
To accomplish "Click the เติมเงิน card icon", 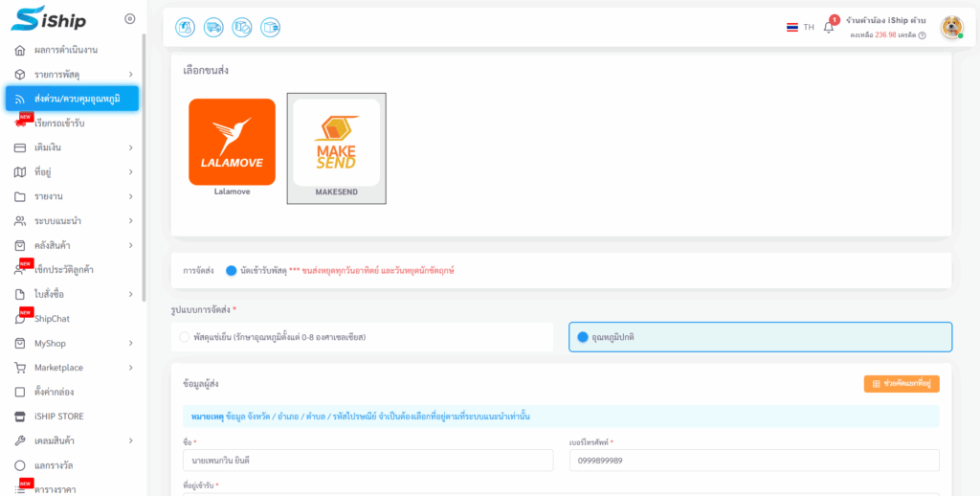I will [20, 147].
